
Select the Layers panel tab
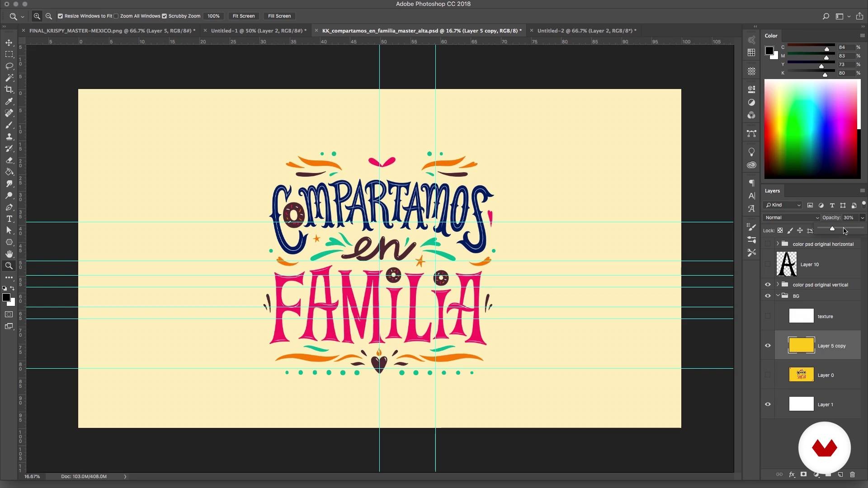(772, 191)
